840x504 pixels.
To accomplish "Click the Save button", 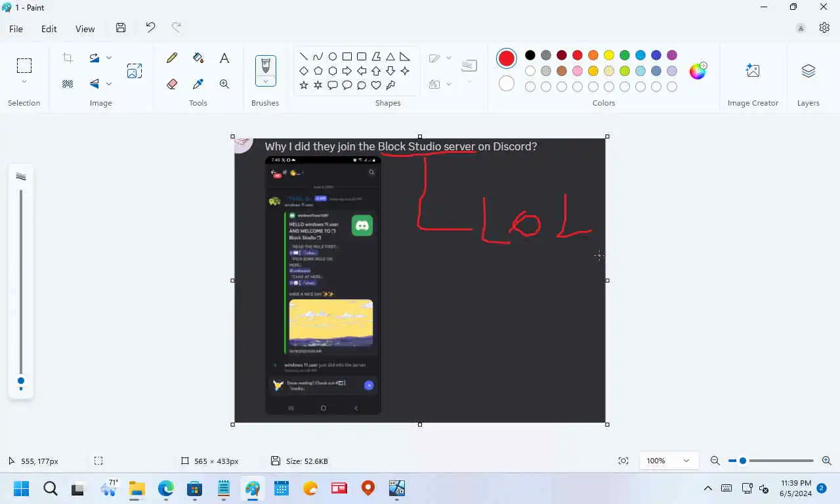I will (121, 28).
